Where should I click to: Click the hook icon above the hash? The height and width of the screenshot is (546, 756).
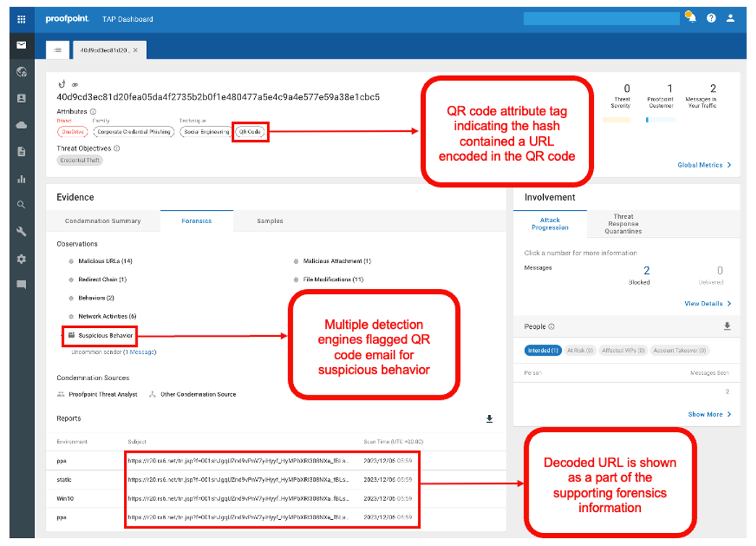pyautogui.click(x=62, y=84)
